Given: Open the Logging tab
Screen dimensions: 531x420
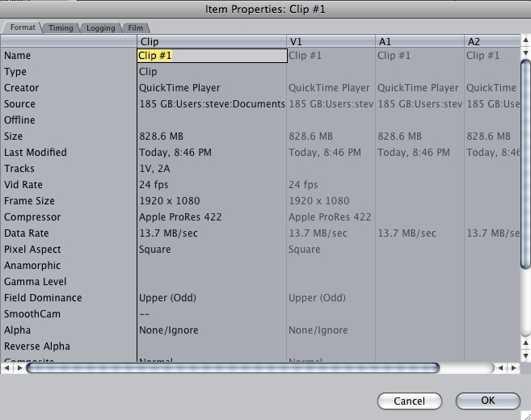Looking at the screenshot, I should 101,27.
